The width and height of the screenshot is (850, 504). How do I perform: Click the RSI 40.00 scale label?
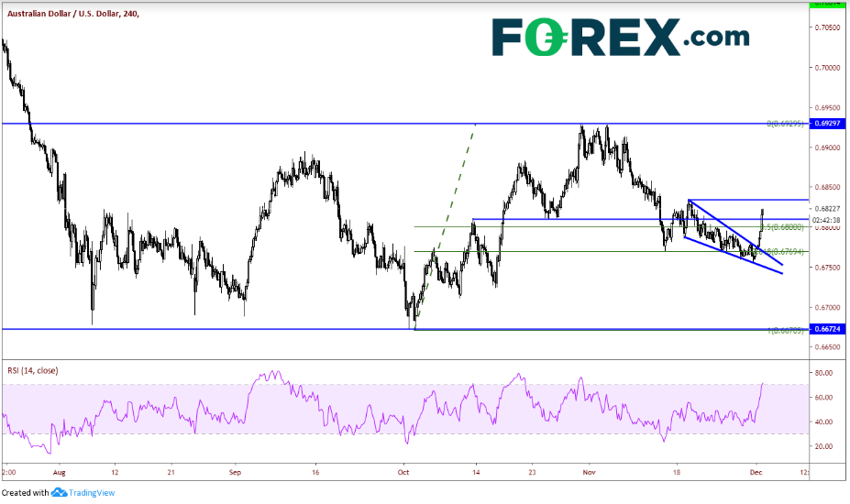click(x=823, y=422)
